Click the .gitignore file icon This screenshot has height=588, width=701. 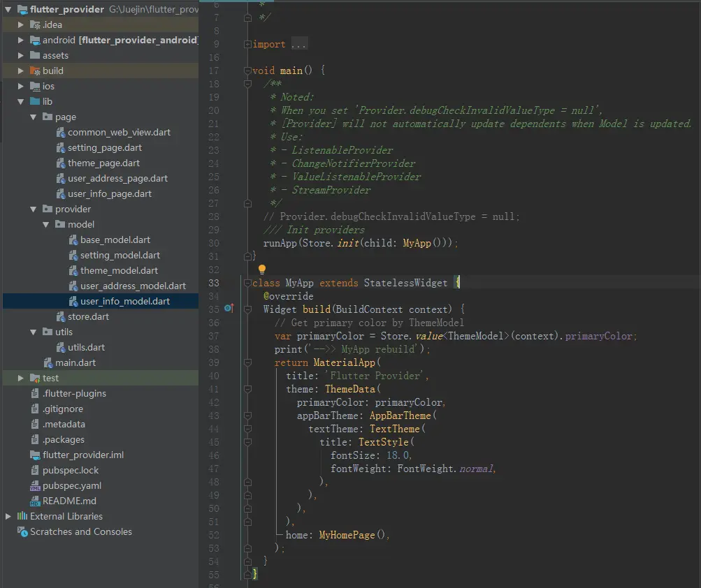tap(35, 409)
